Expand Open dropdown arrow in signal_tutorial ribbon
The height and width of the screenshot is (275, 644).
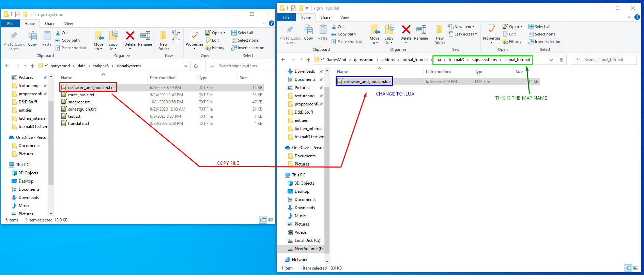[521, 27]
